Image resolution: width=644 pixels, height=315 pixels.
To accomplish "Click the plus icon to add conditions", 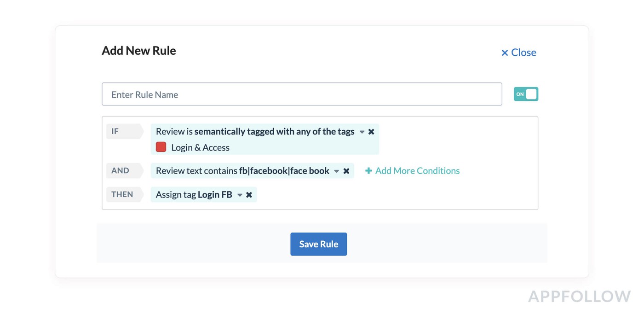I will click(x=368, y=171).
